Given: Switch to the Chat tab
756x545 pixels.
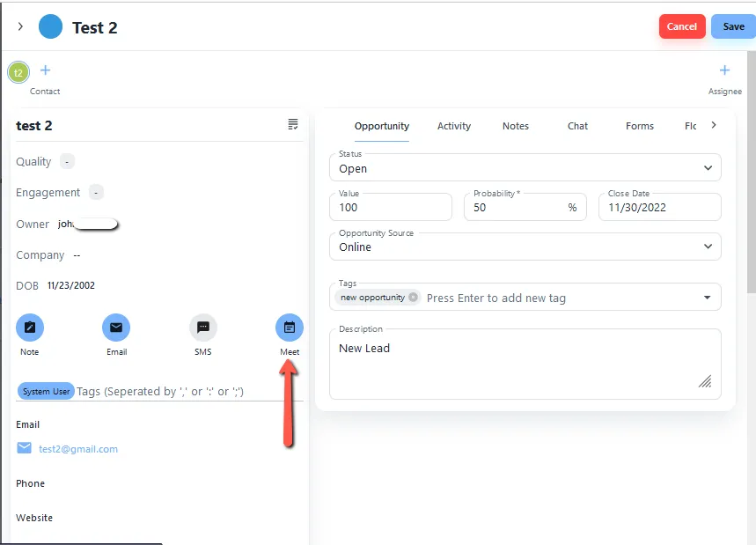Looking at the screenshot, I should pos(577,126).
